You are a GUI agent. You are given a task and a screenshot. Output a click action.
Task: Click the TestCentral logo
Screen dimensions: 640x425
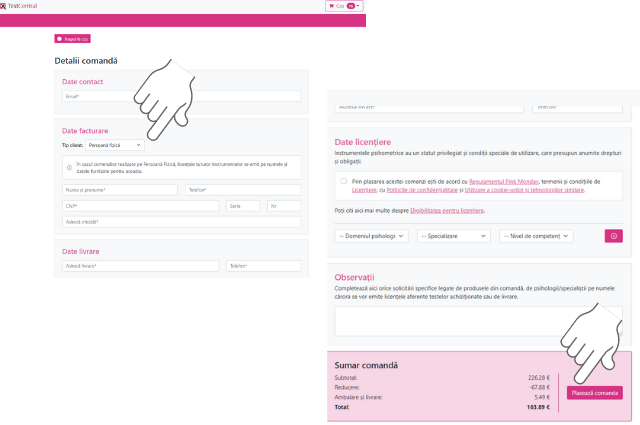(18, 6)
